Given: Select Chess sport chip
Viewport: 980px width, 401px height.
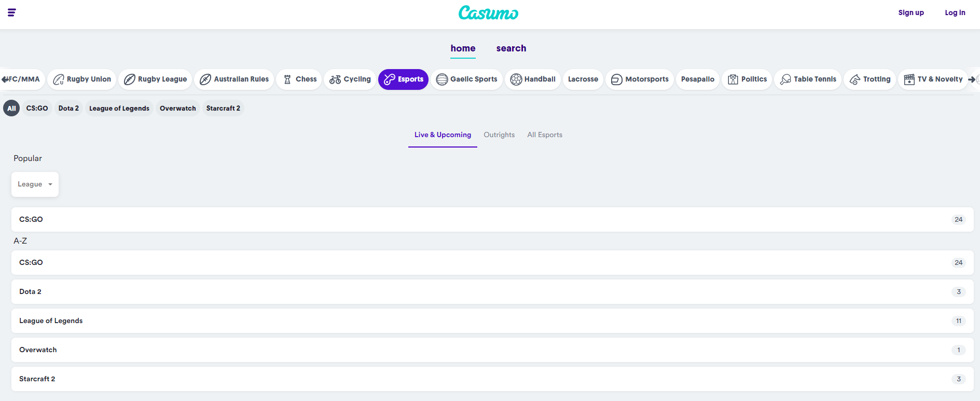Looking at the screenshot, I should coord(299,79).
